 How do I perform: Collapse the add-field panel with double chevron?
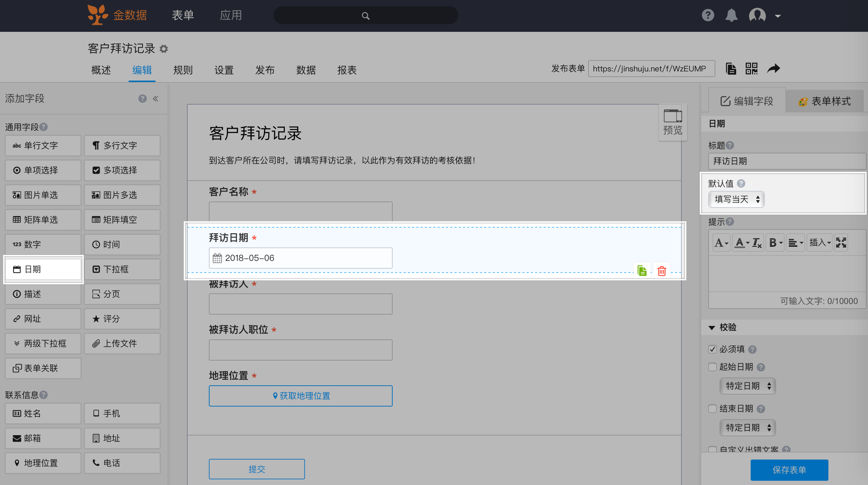point(156,99)
